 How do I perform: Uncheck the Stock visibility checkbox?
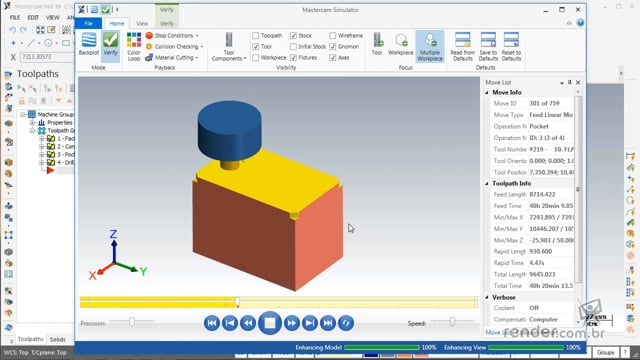(293, 36)
